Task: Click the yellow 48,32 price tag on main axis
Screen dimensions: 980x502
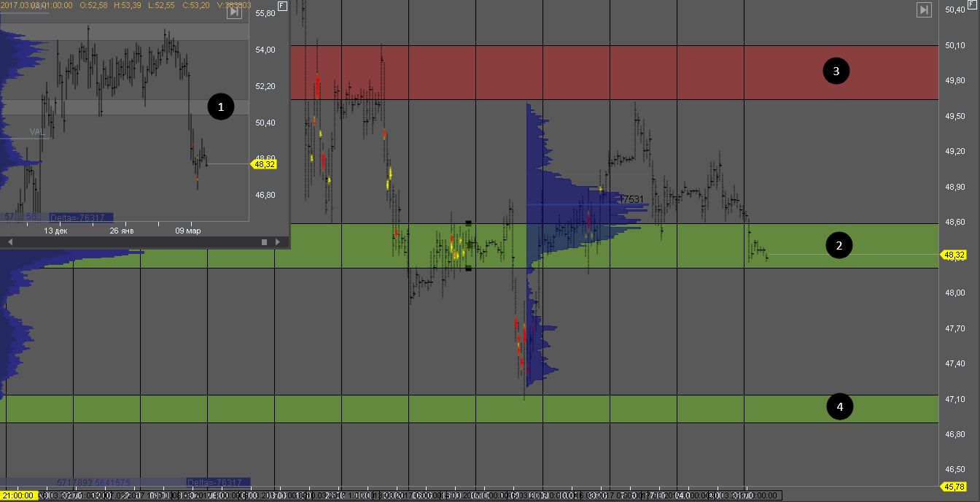Action: (954, 255)
